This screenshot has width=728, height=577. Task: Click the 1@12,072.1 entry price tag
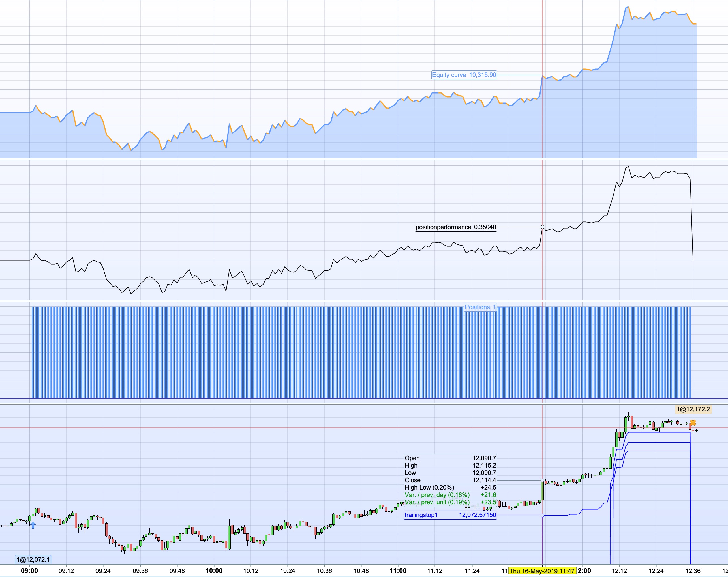[33, 559]
